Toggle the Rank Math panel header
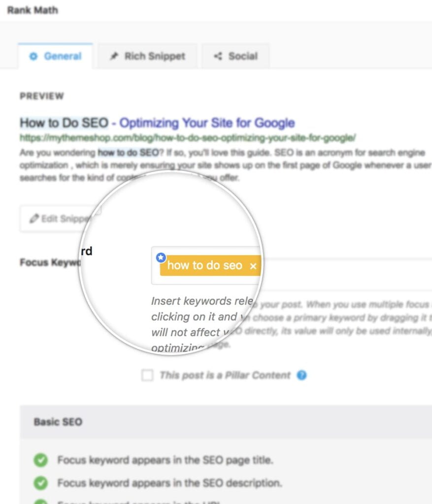This screenshot has height=504, width=432. (x=33, y=10)
